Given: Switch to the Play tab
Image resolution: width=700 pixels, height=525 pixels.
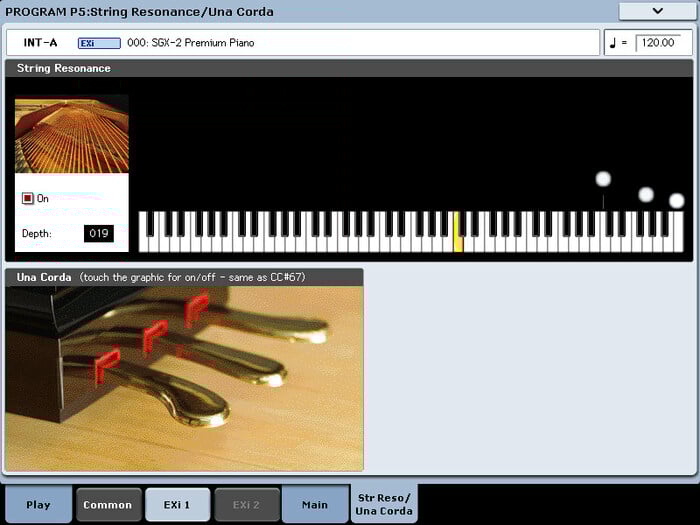Looking at the screenshot, I should pos(38,504).
